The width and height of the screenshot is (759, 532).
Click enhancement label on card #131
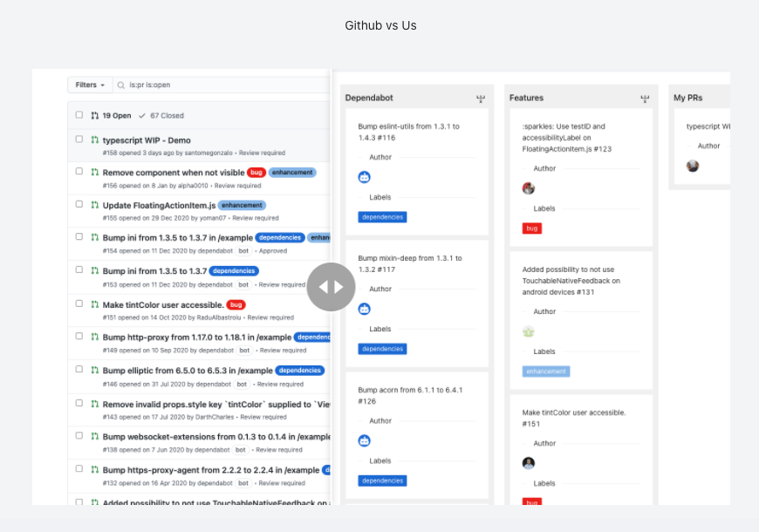[x=546, y=372]
